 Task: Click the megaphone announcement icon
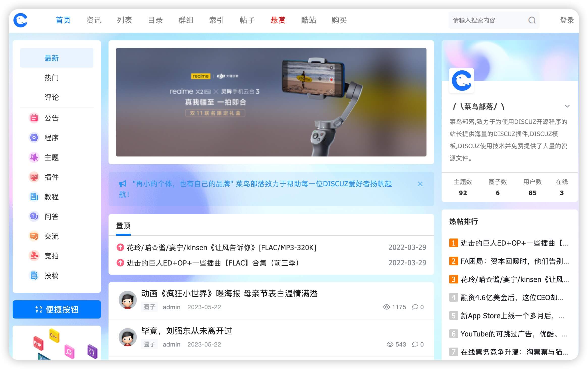tap(123, 184)
